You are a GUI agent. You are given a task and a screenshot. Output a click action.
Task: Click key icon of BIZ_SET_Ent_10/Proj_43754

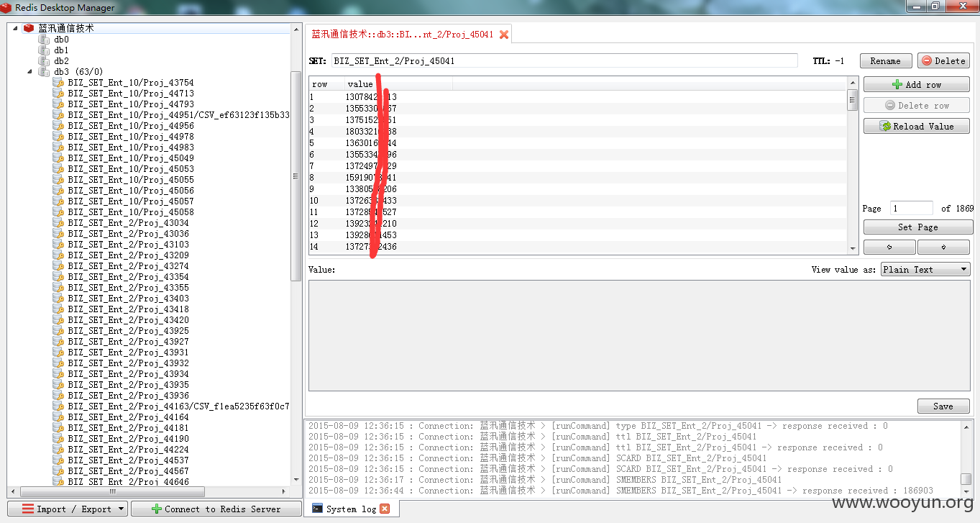click(x=58, y=83)
